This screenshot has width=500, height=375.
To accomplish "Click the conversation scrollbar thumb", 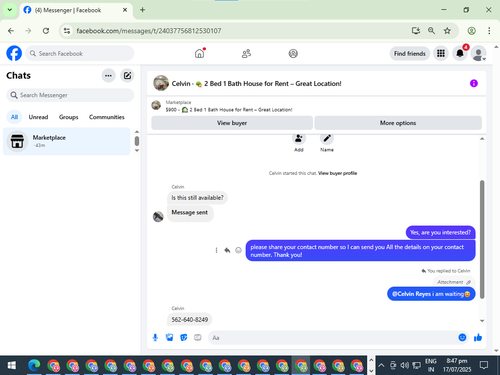I will [x=482, y=239].
